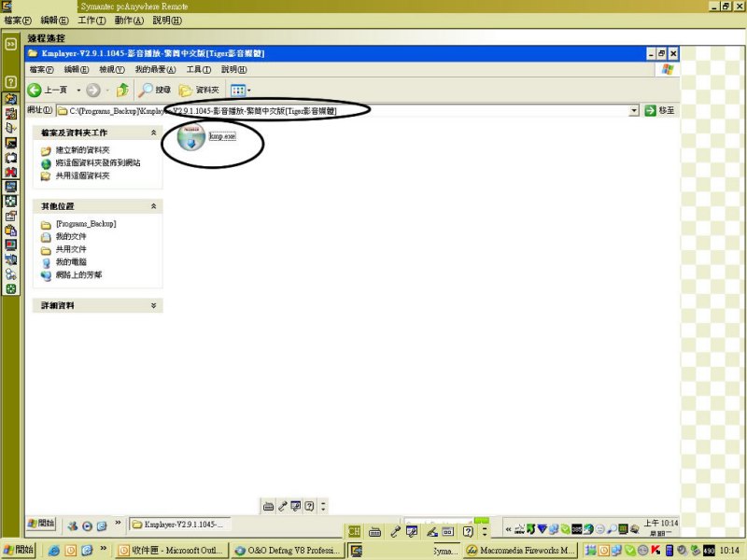Click 建立新的資料夾 link

click(x=83, y=150)
